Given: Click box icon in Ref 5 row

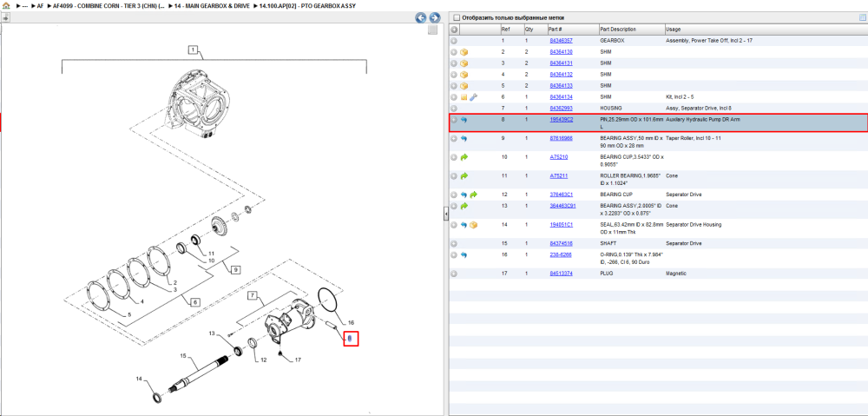Looking at the screenshot, I should click(464, 86).
